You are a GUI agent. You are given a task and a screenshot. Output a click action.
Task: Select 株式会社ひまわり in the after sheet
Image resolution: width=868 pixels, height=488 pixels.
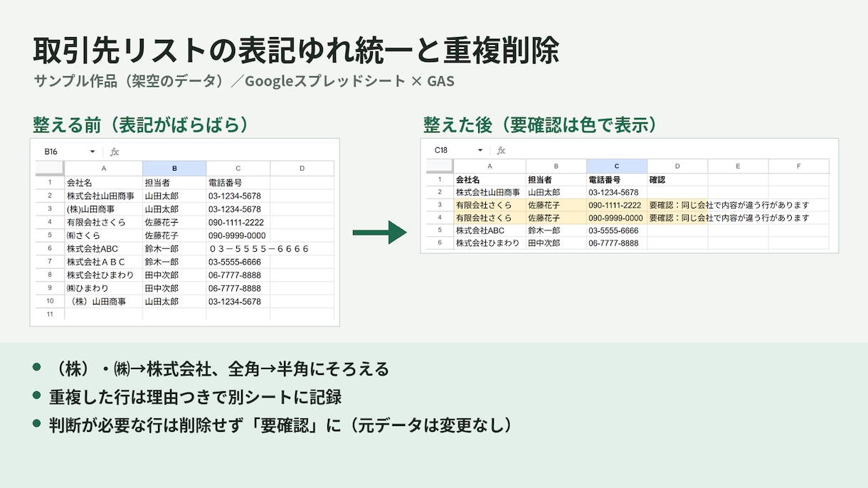coord(489,243)
